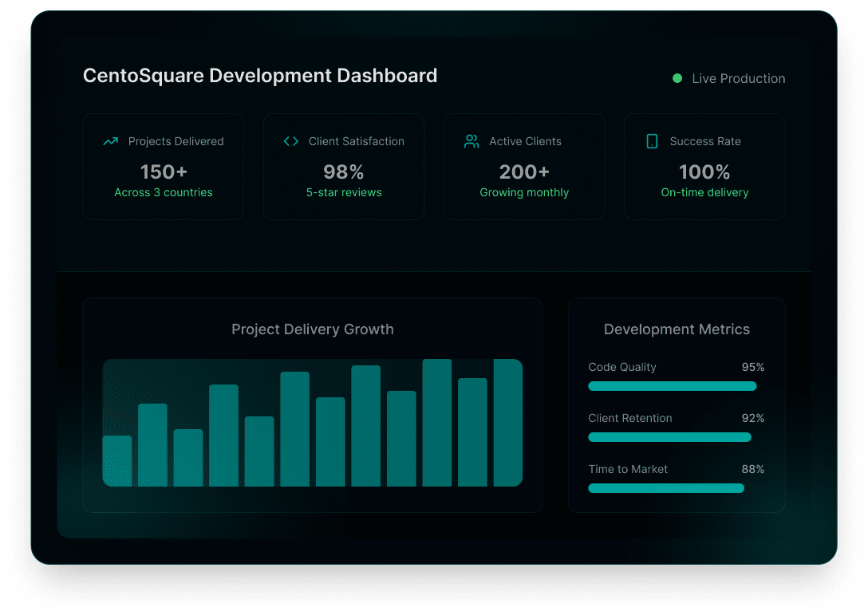868x615 pixels.
Task: Open the Live Production status label
Action: tap(738, 78)
